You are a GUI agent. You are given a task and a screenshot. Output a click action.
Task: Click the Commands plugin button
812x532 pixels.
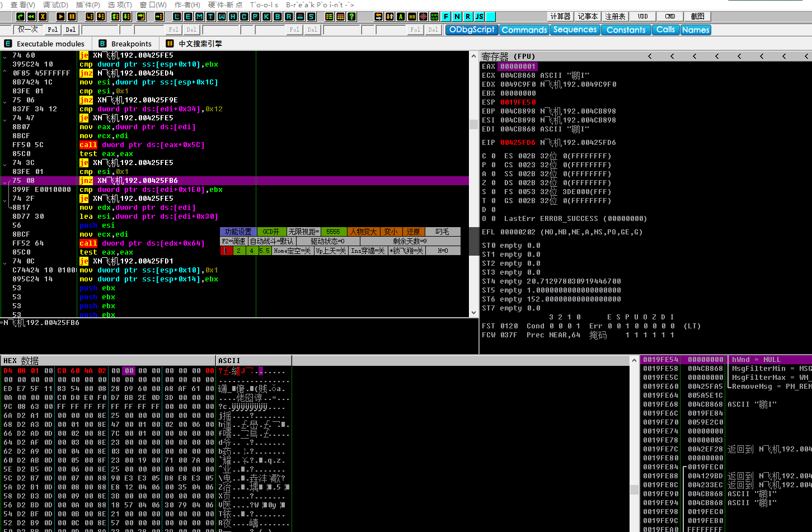point(524,30)
